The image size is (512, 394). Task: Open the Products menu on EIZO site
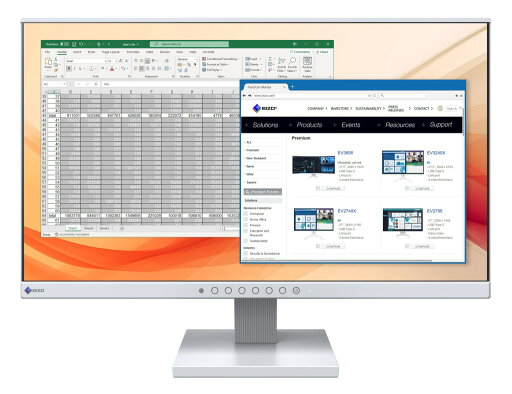coord(309,125)
